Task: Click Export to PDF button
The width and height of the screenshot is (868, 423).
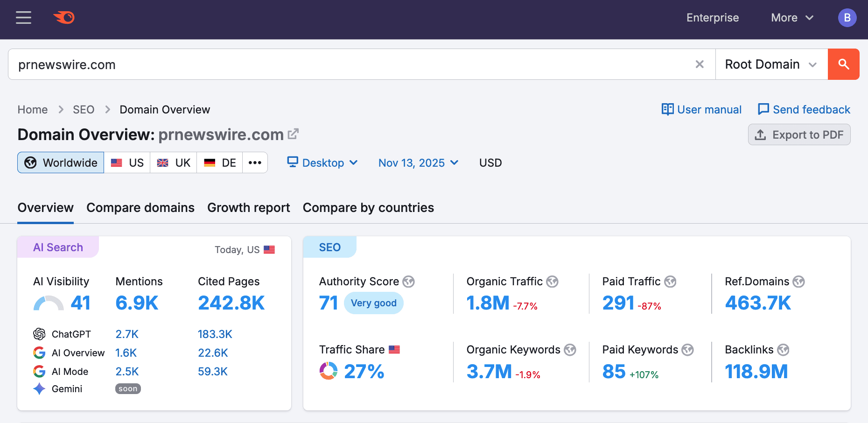Action: tap(799, 134)
